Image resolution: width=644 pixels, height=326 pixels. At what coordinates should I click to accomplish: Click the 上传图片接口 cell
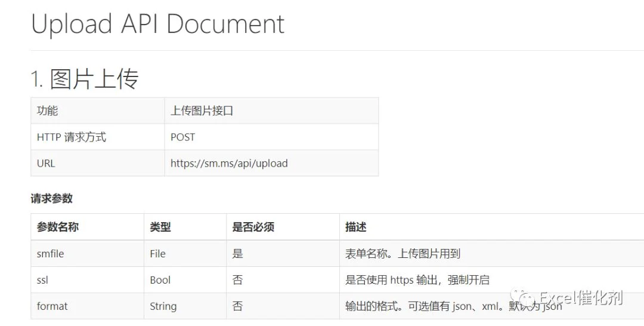271,110
